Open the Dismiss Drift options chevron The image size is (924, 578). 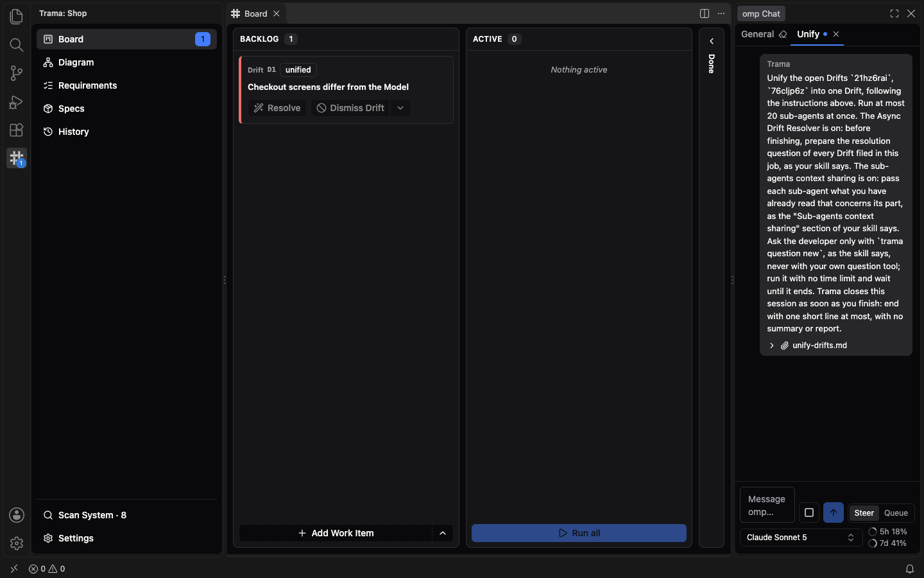tap(400, 108)
